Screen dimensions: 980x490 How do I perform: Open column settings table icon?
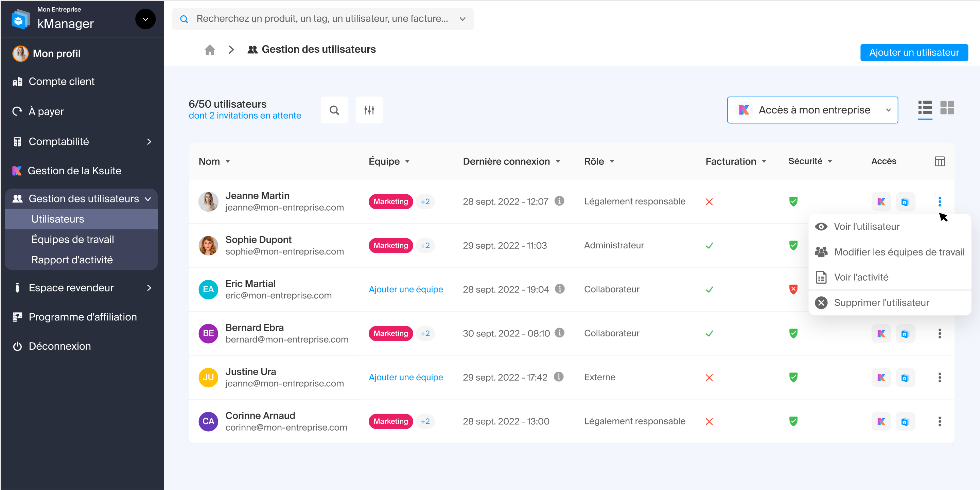click(x=939, y=161)
